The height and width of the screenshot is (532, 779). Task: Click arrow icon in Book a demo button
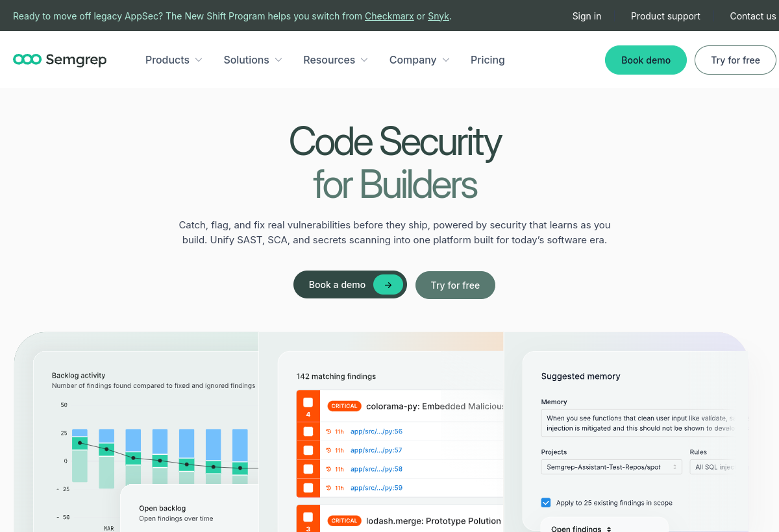click(388, 285)
